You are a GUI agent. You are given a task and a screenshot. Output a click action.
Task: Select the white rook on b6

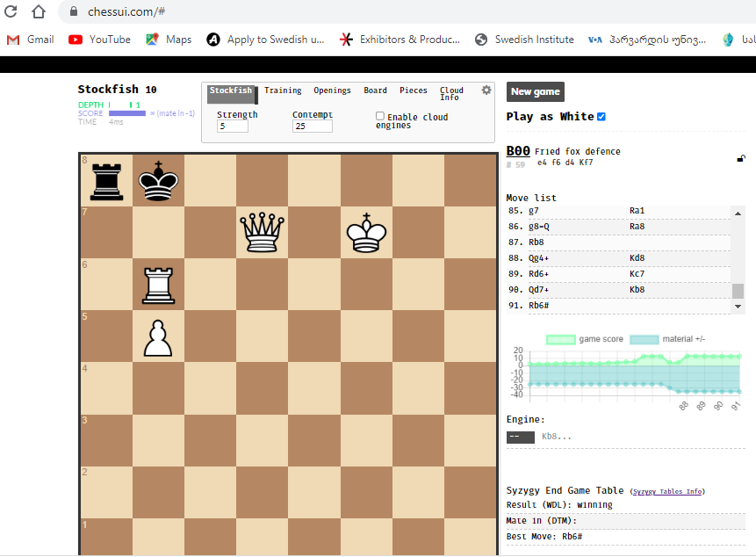click(159, 285)
